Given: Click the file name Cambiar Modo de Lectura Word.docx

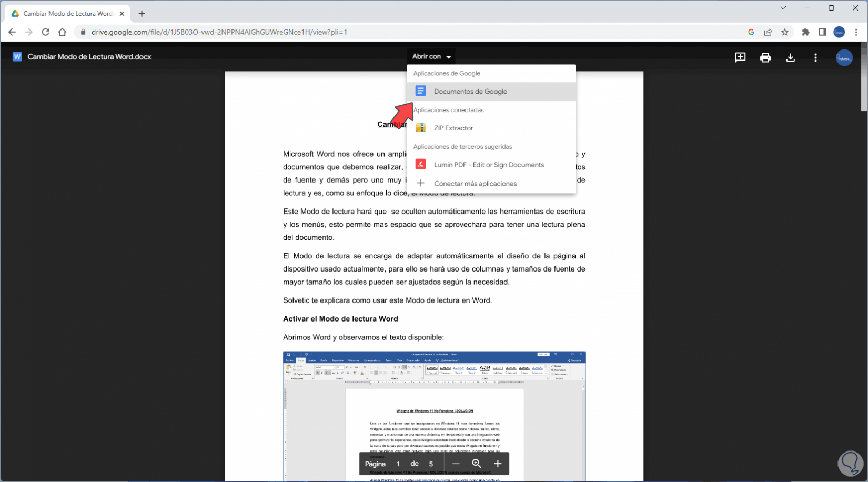Looking at the screenshot, I should point(89,57).
